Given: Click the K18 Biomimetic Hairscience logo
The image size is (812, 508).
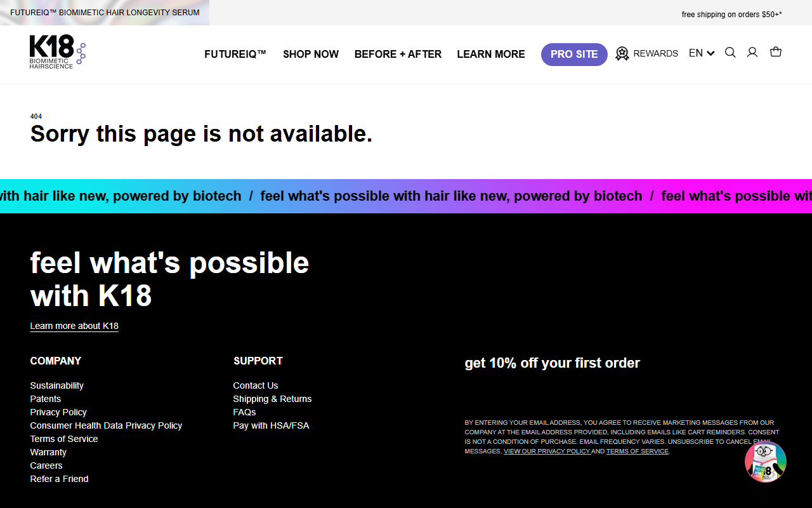Looking at the screenshot, I should [x=58, y=51].
